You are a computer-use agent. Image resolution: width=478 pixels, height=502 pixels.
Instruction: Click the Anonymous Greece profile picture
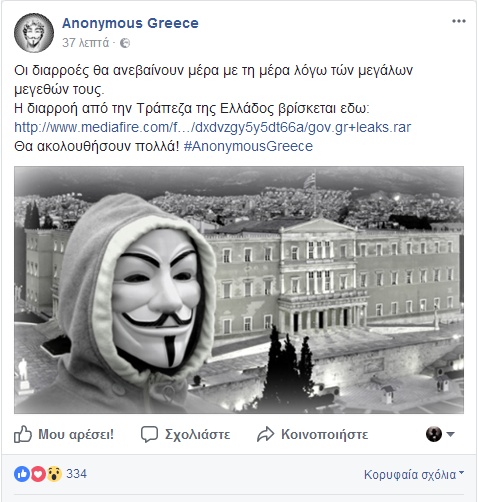click(34, 33)
